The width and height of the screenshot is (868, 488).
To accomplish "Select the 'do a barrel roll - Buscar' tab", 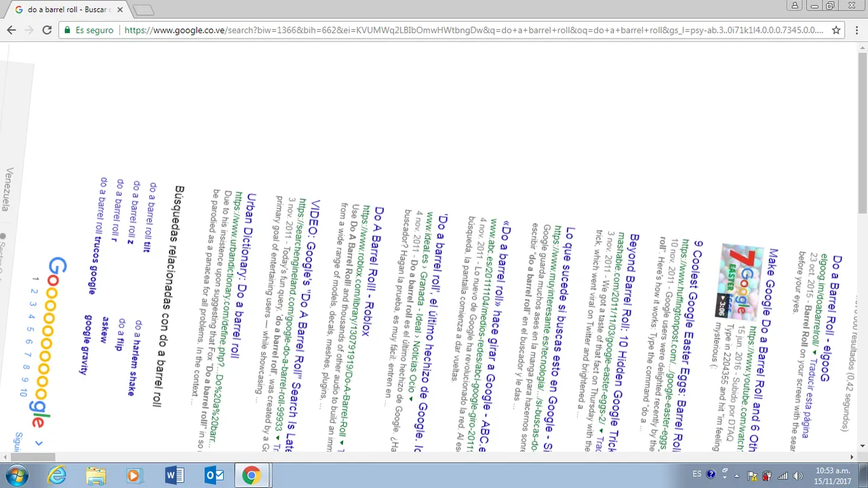I will point(68,10).
